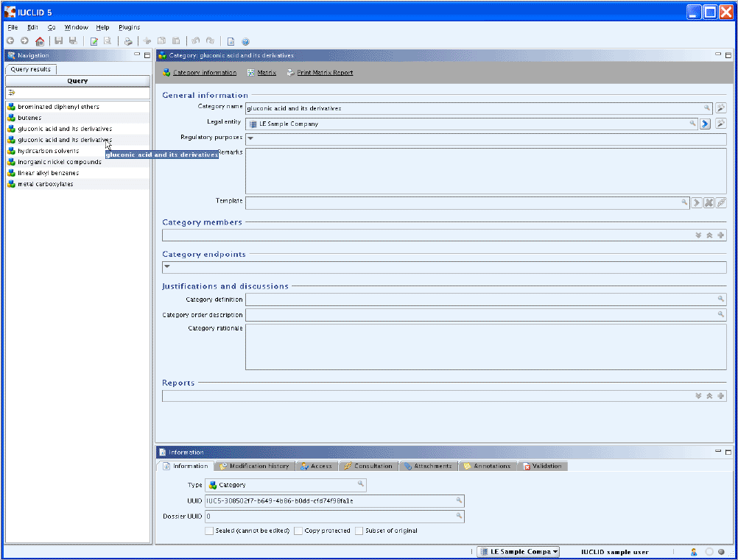The width and height of the screenshot is (738, 560).
Task: Click the move-up arrows in Reports section
Action: pos(709,396)
